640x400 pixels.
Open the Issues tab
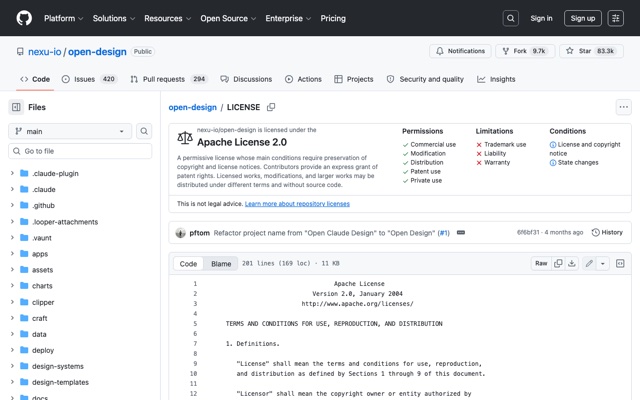coord(89,79)
